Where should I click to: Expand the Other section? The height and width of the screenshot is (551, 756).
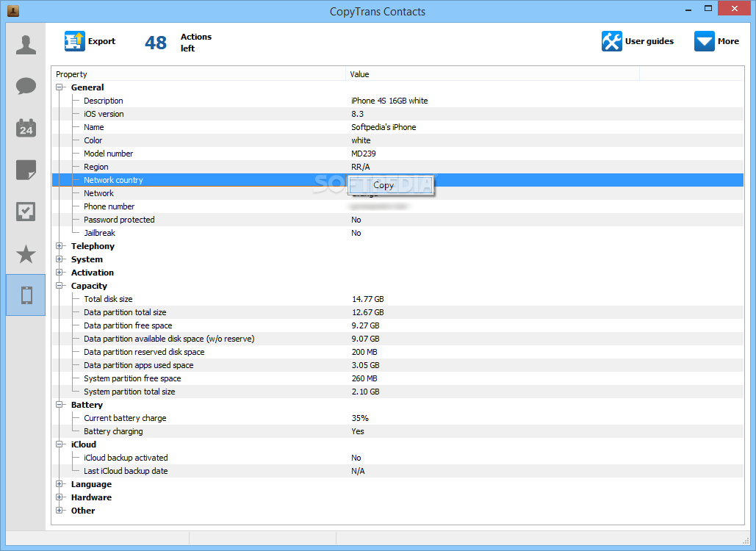[x=60, y=511]
